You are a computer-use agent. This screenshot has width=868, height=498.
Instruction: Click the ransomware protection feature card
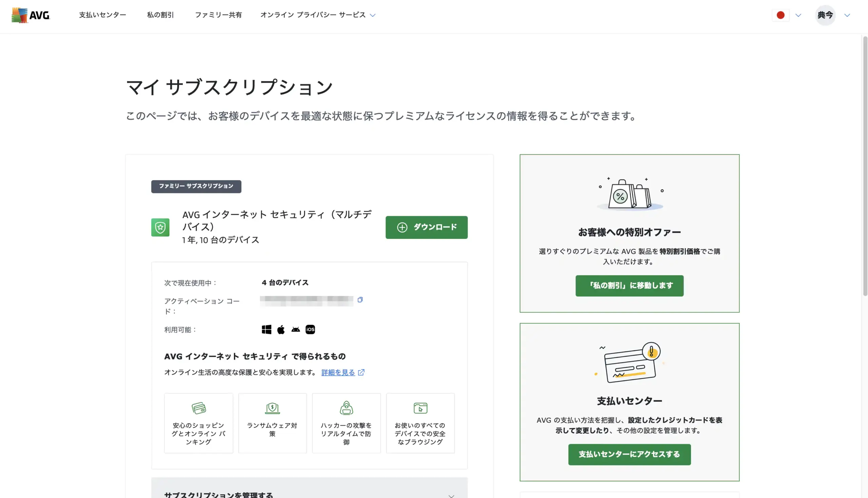click(272, 423)
